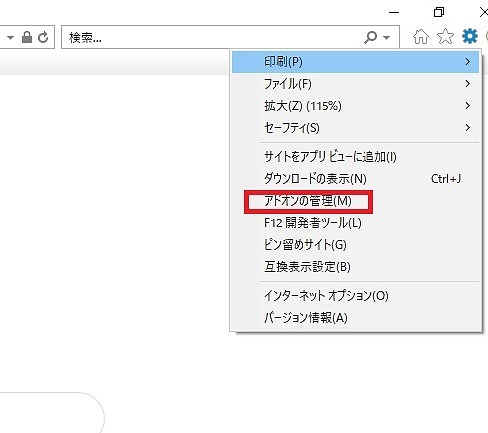The image size is (488, 433).
Task: Select バージョン情報(A)
Action: coord(355,318)
